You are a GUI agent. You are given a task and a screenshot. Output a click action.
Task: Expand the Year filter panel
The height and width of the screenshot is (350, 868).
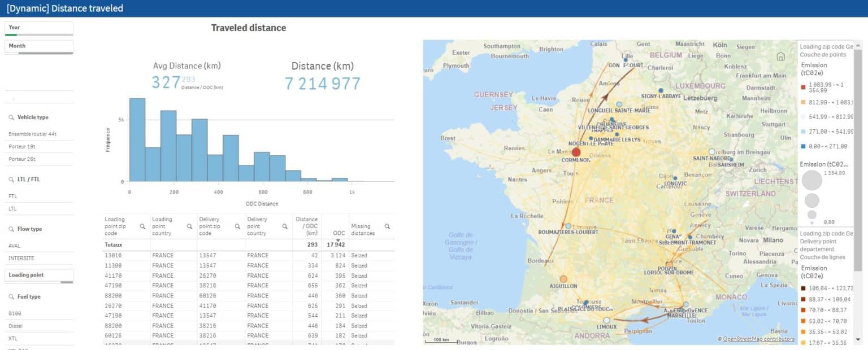click(x=38, y=27)
